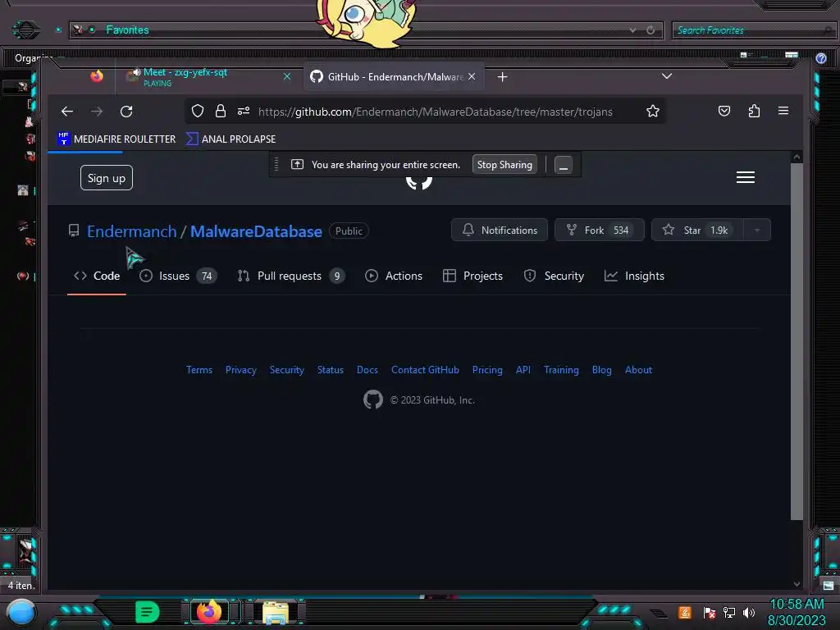This screenshot has width=840, height=630.
Task: Open green notes app on taskbar
Action: tap(148, 612)
